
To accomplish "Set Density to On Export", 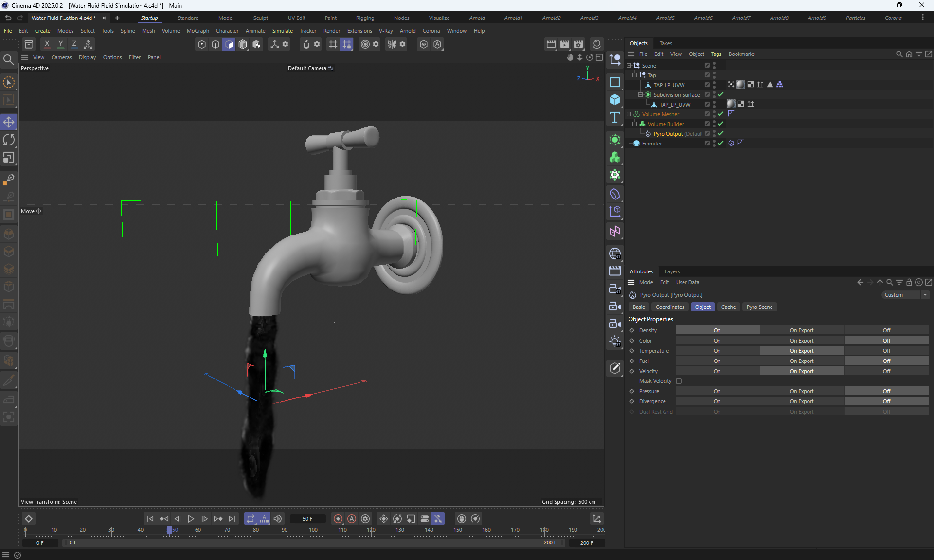I will tap(801, 330).
